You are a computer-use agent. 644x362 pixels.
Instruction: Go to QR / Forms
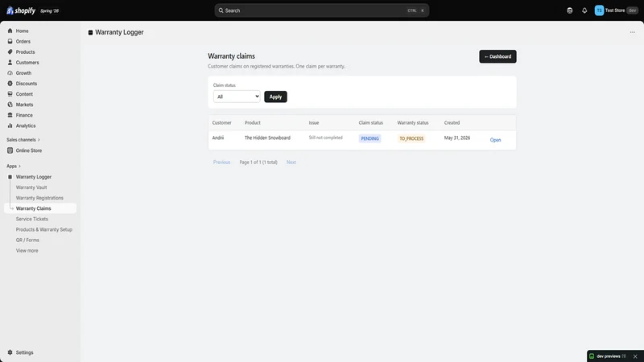click(x=27, y=240)
